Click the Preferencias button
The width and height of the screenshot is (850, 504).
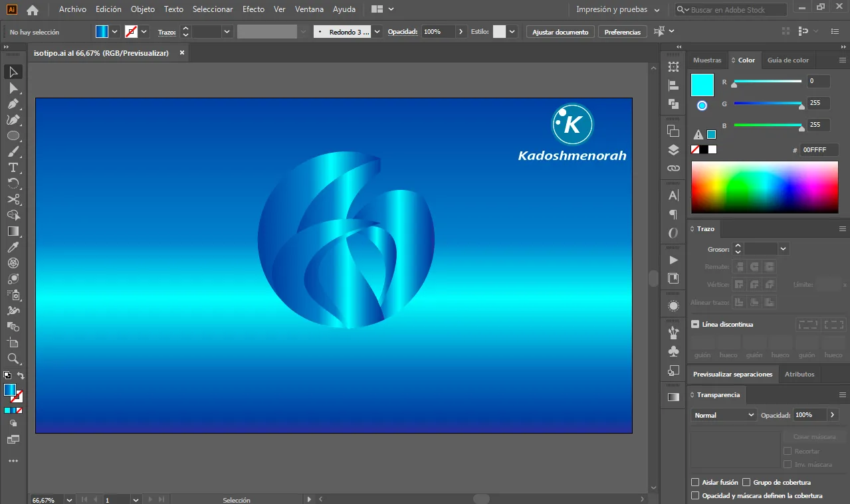click(x=623, y=32)
